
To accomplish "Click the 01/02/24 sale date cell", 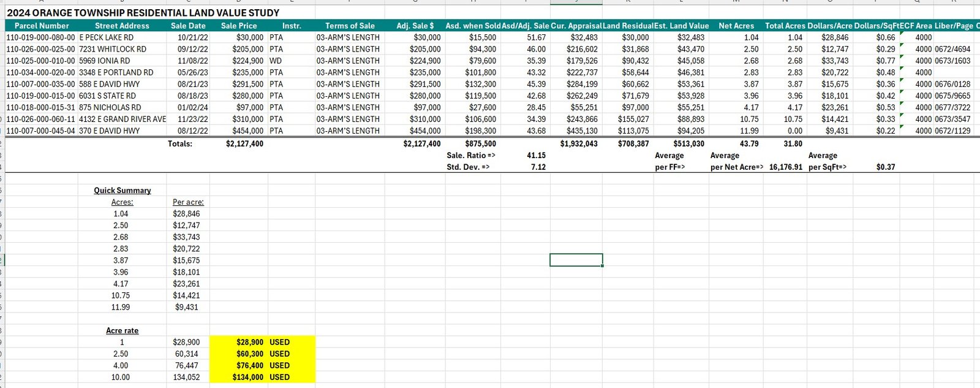I will (192, 107).
